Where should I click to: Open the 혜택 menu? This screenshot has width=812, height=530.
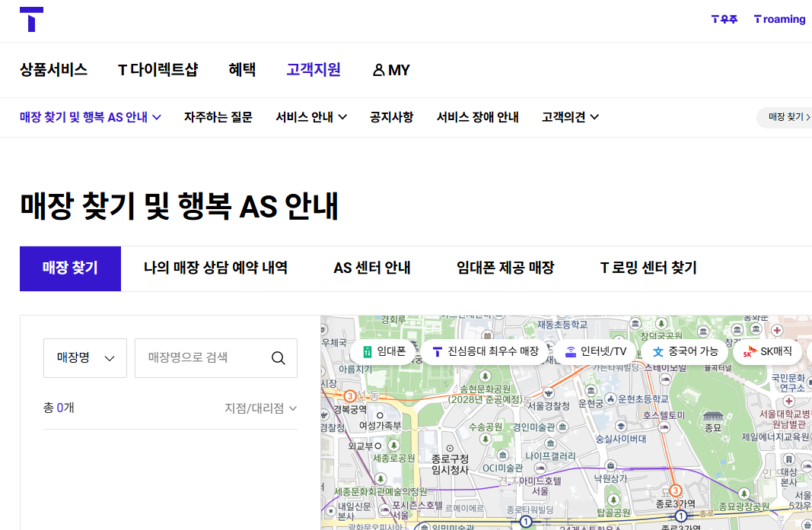point(242,70)
